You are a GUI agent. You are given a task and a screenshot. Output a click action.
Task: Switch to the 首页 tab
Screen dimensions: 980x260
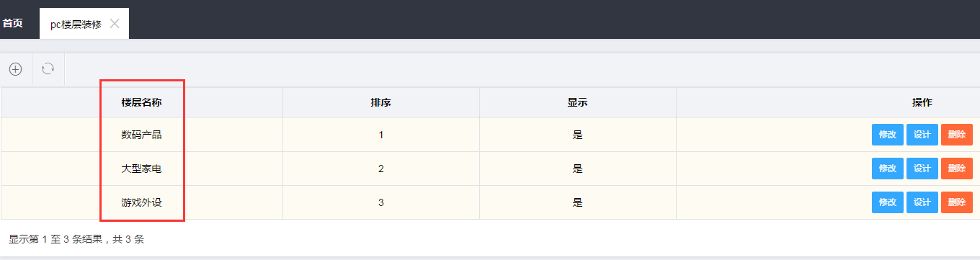coord(13,23)
